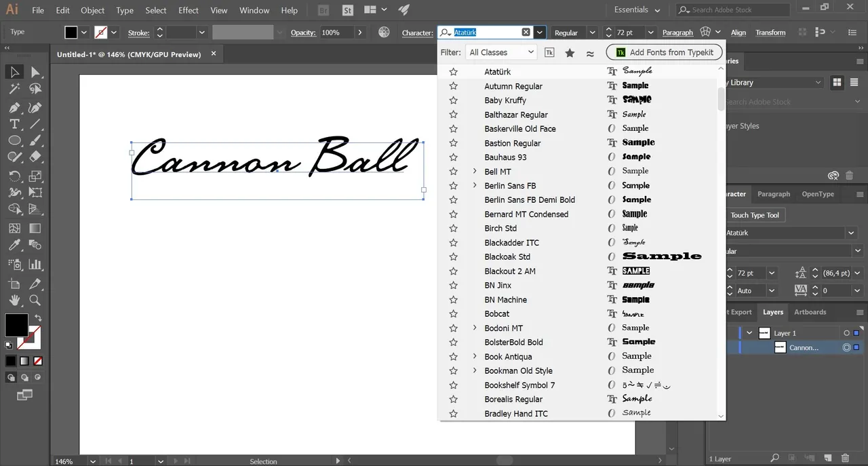The height and width of the screenshot is (466, 868).
Task: Select the Curvature tool
Action: pyautogui.click(x=35, y=107)
